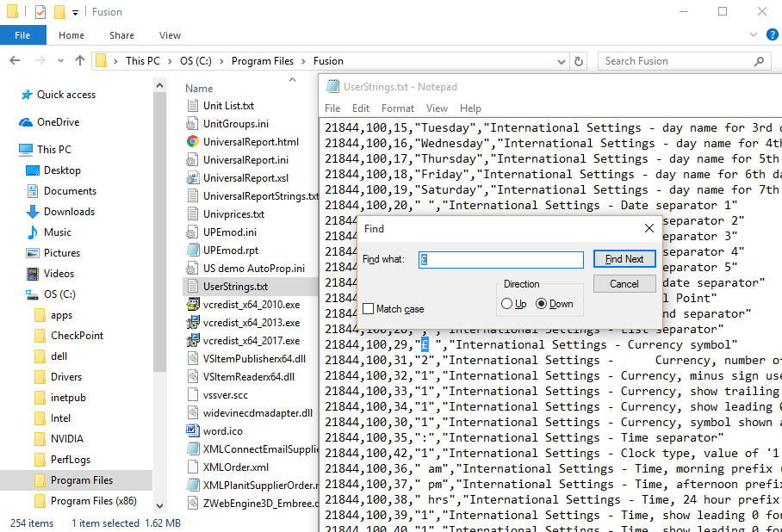Click the Chrome icon of UniversalReport.html
782x532 pixels.
[193, 141]
